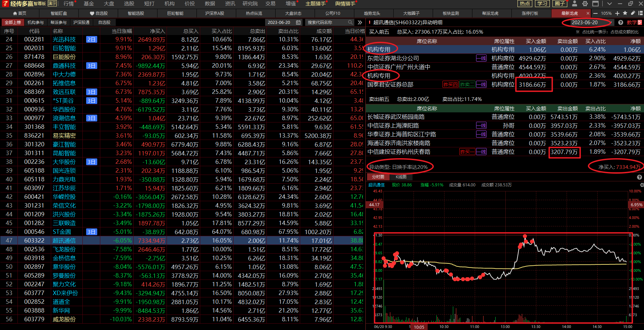
Task: Sort by 当日涨幅 column header
Action: coord(121,31)
